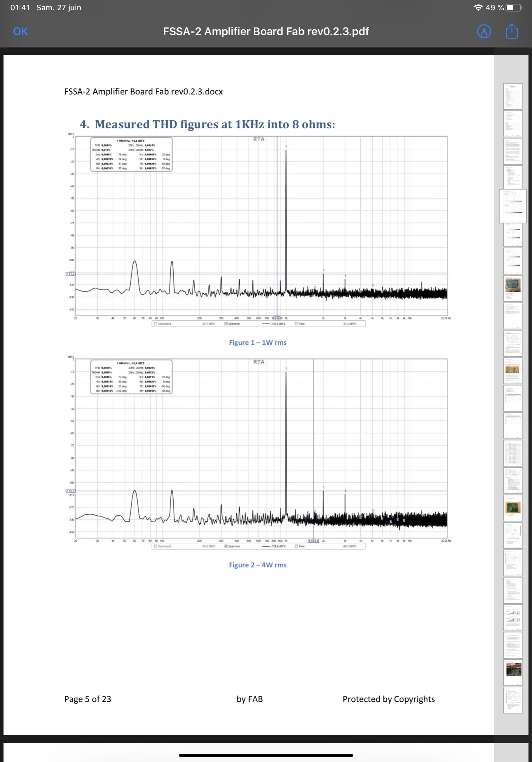Tap the THD readout box in Figure 2
This screenshot has height=762, width=532.
[131, 377]
